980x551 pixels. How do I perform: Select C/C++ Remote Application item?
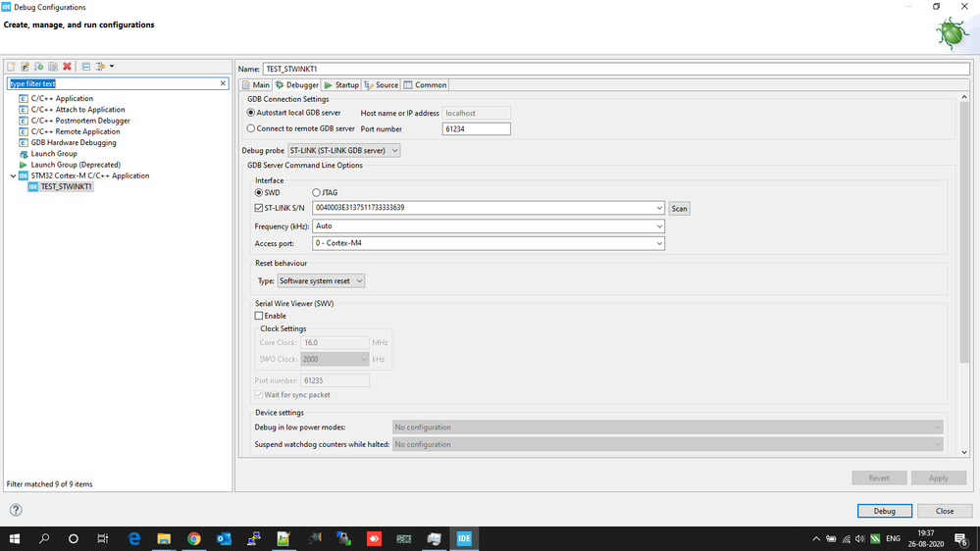coord(75,131)
